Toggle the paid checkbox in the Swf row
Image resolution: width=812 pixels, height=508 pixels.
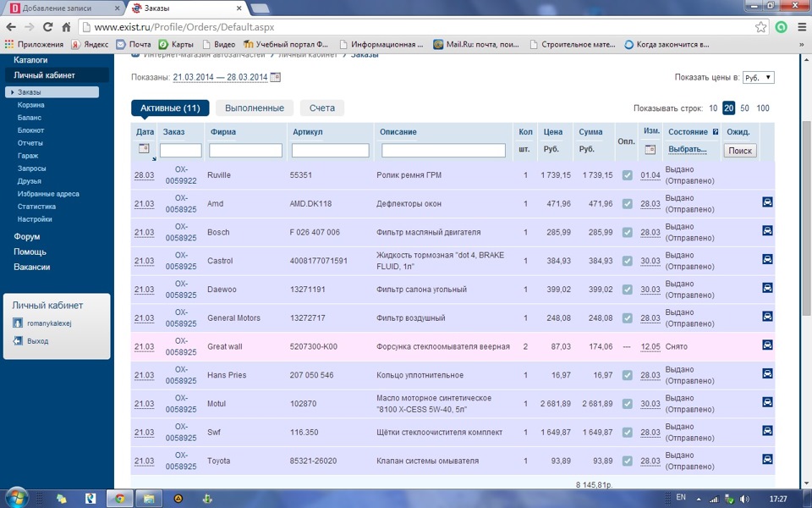(627, 432)
